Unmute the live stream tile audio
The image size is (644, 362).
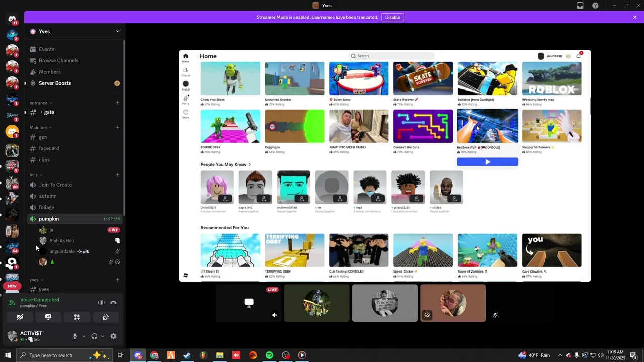tap(275, 315)
